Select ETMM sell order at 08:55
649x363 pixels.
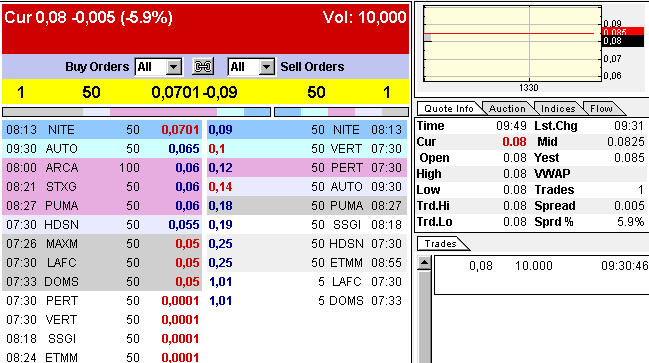(307, 263)
